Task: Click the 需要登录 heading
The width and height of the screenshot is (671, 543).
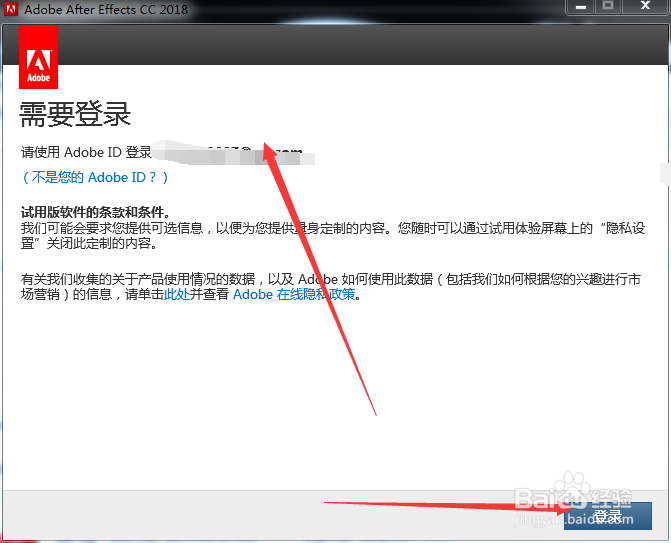Action: 75,114
